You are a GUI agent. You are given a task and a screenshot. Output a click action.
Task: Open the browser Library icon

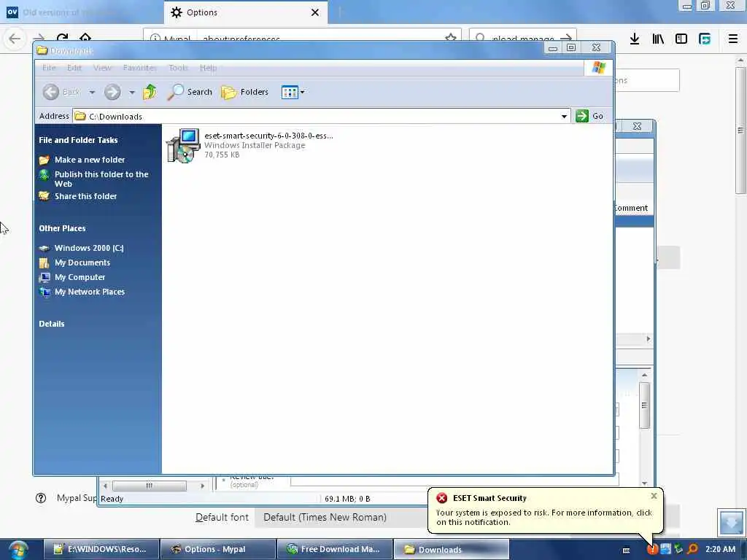point(658,39)
